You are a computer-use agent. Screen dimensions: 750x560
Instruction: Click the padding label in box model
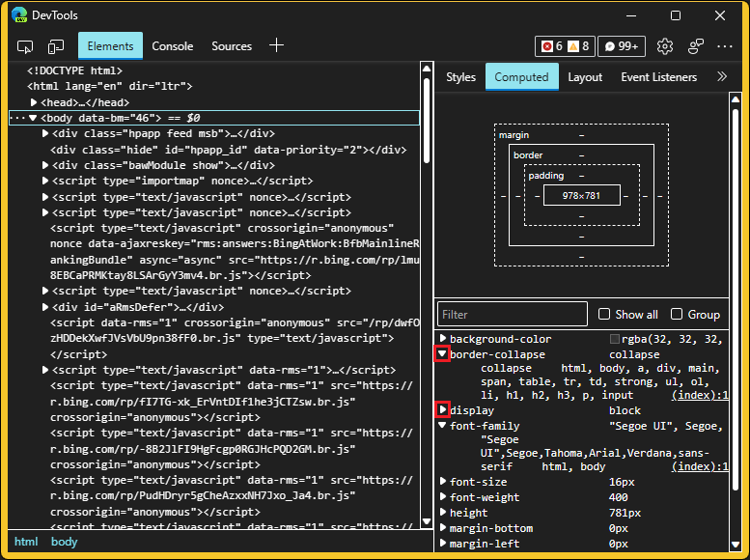[x=545, y=175]
